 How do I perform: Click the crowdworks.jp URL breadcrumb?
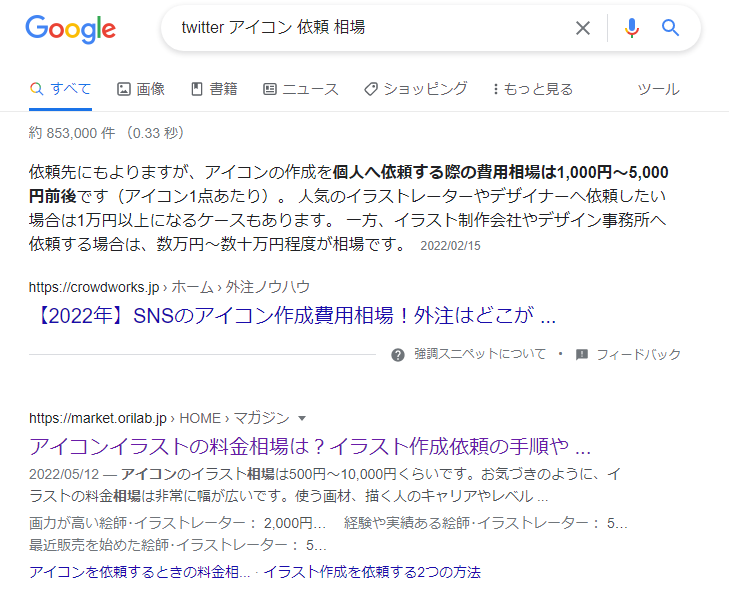click(x=169, y=287)
